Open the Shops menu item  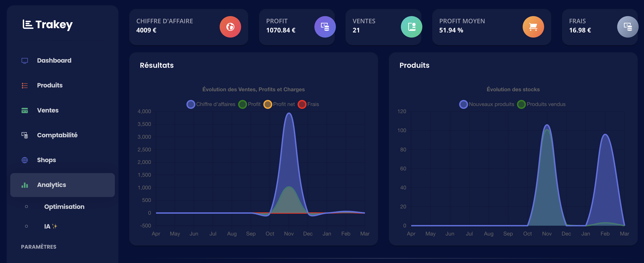[46, 160]
